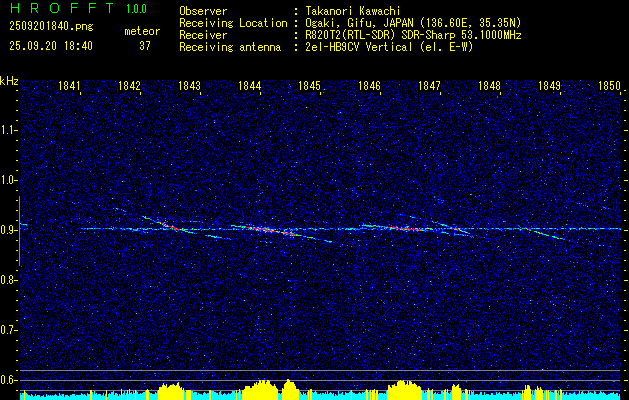Click the 1841 time marker
629x400 pixels.
tap(69, 86)
